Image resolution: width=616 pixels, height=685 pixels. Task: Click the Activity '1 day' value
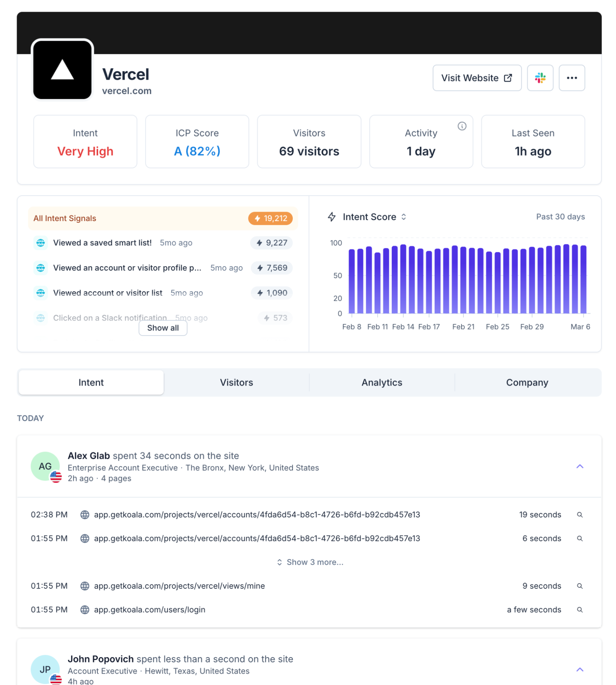(x=421, y=151)
